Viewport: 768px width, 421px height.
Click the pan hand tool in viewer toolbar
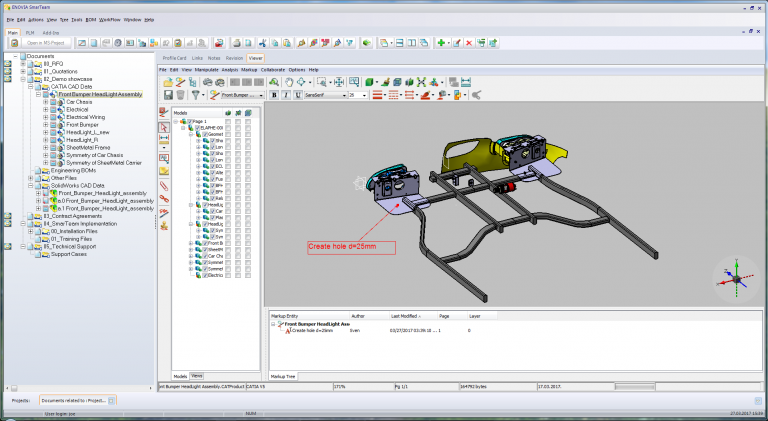pyautogui.click(x=288, y=82)
